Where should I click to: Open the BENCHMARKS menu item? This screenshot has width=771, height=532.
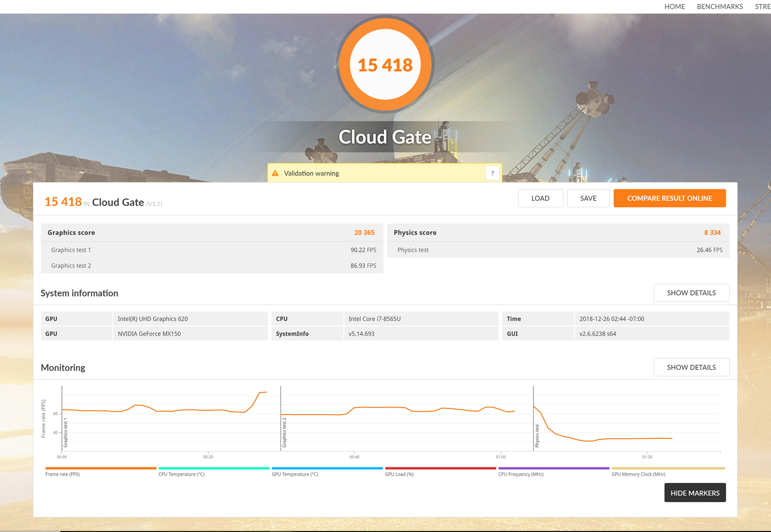[x=720, y=7]
